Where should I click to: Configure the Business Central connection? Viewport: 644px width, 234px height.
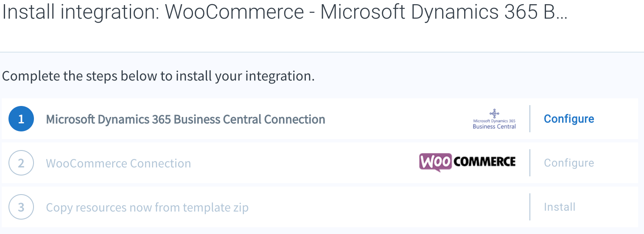(x=569, y=119)
